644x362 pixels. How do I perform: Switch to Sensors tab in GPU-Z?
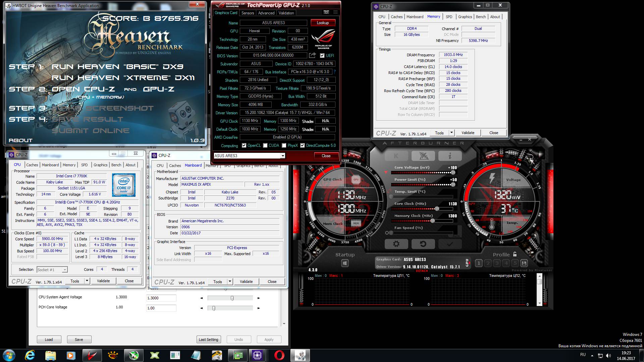click(248, 13)
